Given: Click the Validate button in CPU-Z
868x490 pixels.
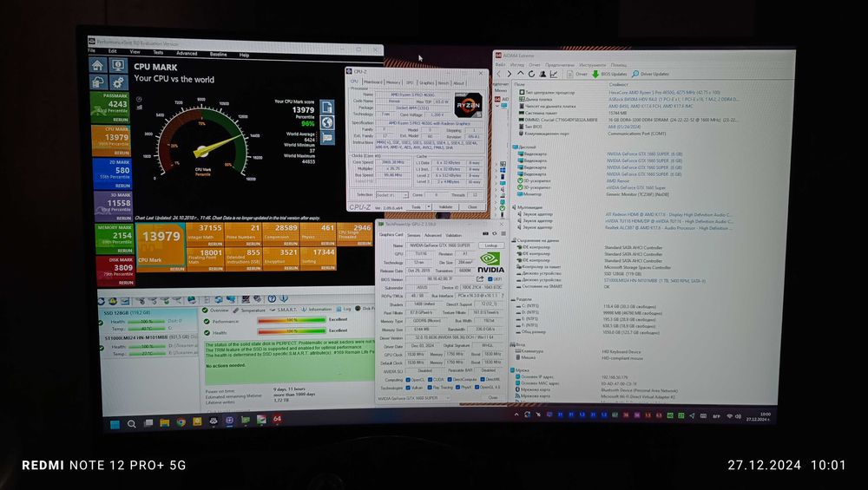Looking at the screenshot, I should [x=445, y=206].
